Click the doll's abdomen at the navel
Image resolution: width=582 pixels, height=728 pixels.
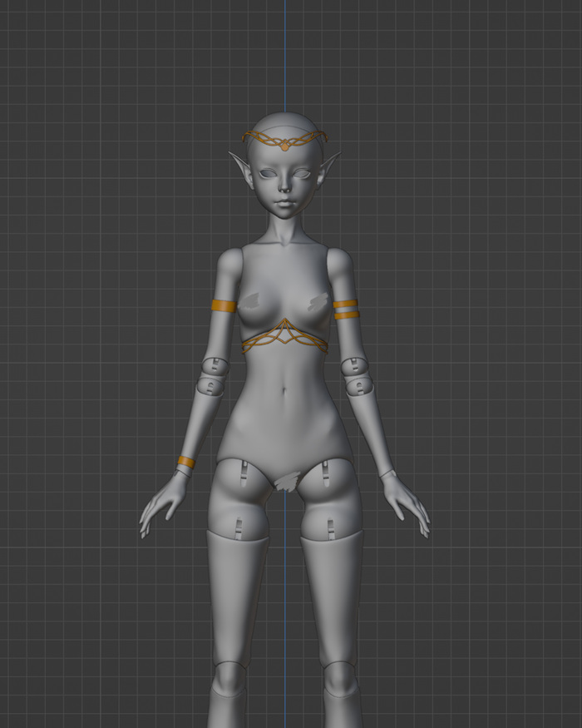[284, 391]
